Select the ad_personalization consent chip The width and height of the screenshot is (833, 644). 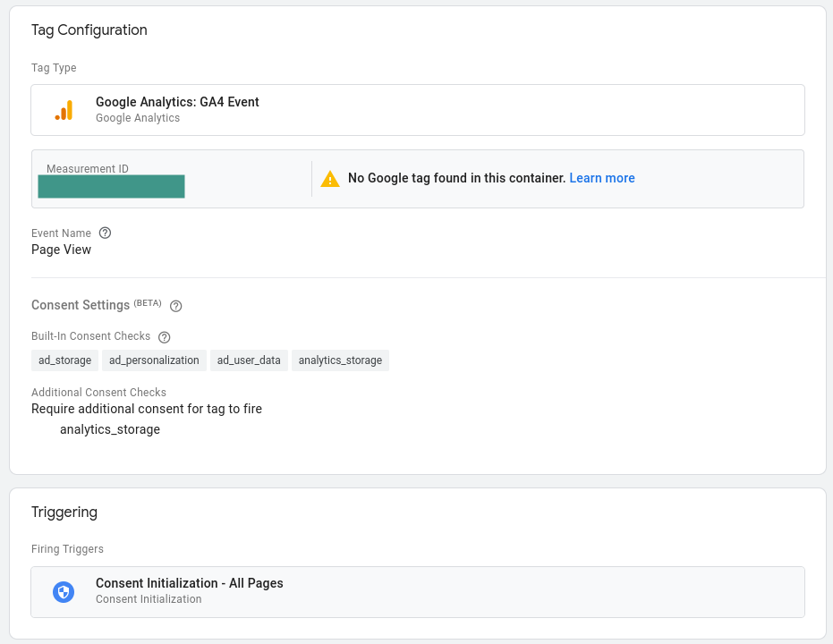point(154,360)
